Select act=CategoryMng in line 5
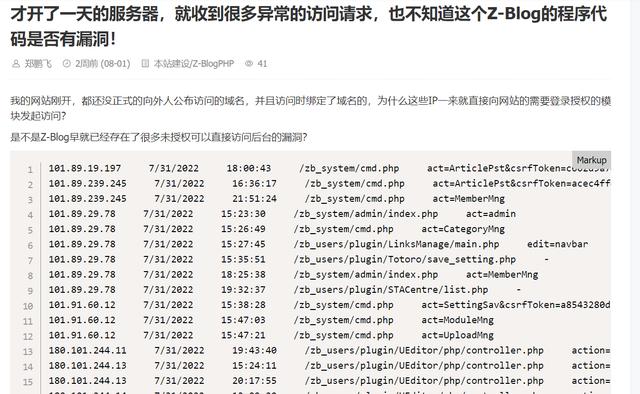 [463, 229]
